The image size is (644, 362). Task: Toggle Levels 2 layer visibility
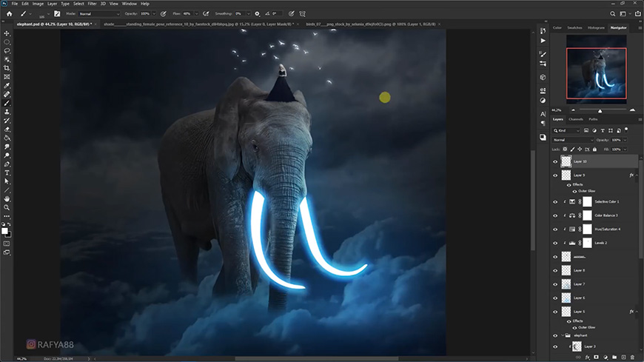point(555,243)
